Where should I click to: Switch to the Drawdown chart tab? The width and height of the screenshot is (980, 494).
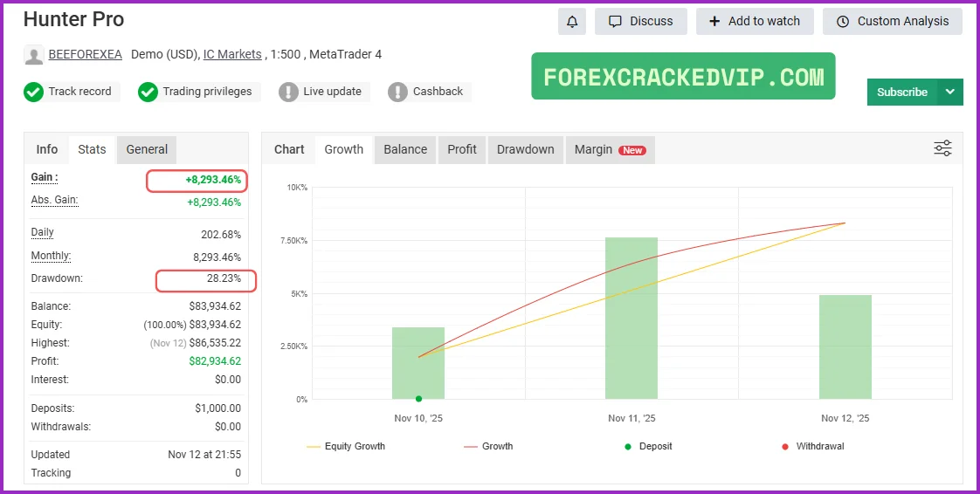tap(525, 149)
